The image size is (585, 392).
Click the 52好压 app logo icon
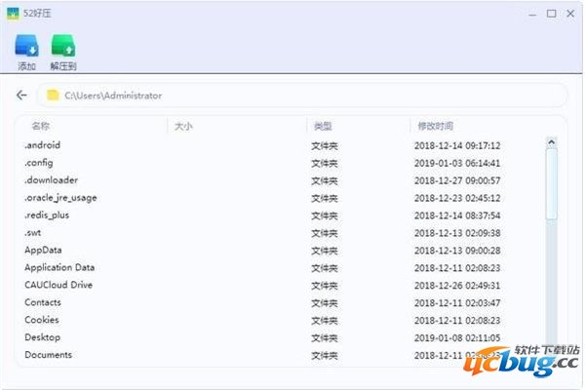[x=13, y=14]
